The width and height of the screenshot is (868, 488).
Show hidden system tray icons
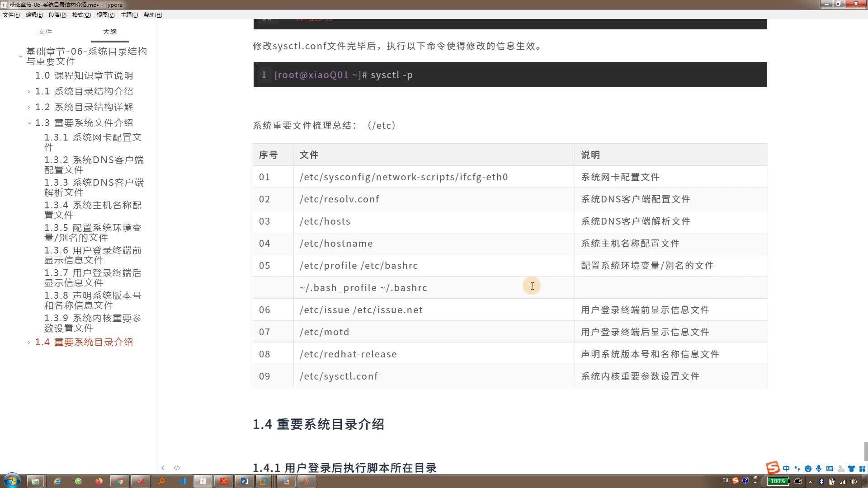[x=810, y=481]
